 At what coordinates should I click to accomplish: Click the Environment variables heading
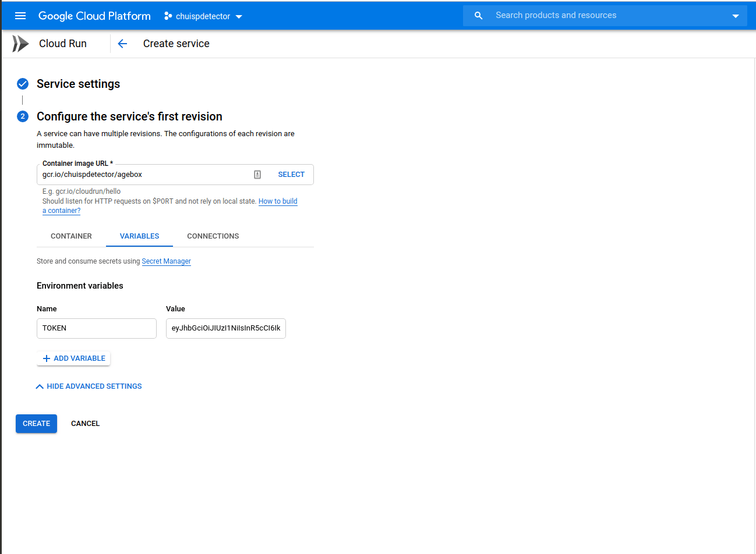click(80, 286)
